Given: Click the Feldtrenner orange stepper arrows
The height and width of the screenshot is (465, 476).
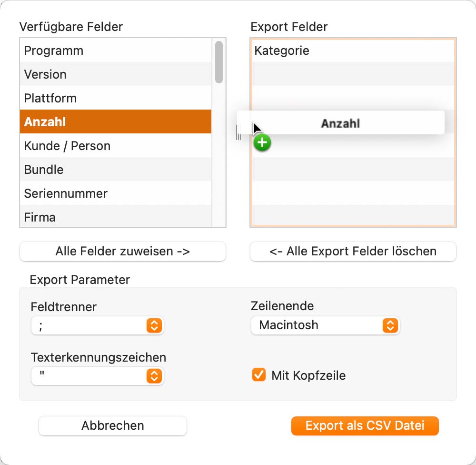Looking at the screenshot, I should pos(154,325).
